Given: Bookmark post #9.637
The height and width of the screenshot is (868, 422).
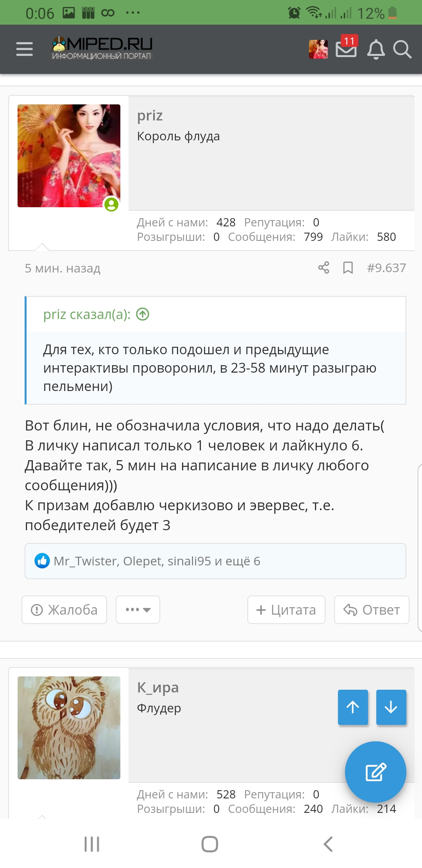Looking at the screenshot, I should (348, 268).
